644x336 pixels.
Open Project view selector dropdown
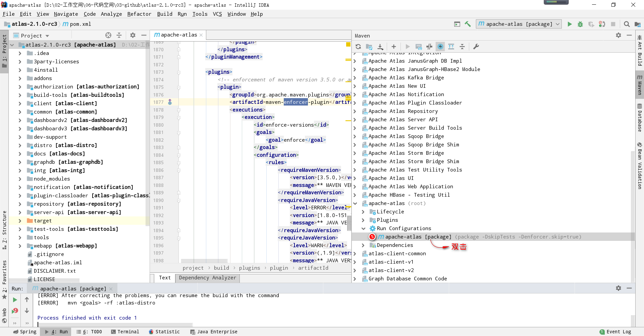point(31,36)
